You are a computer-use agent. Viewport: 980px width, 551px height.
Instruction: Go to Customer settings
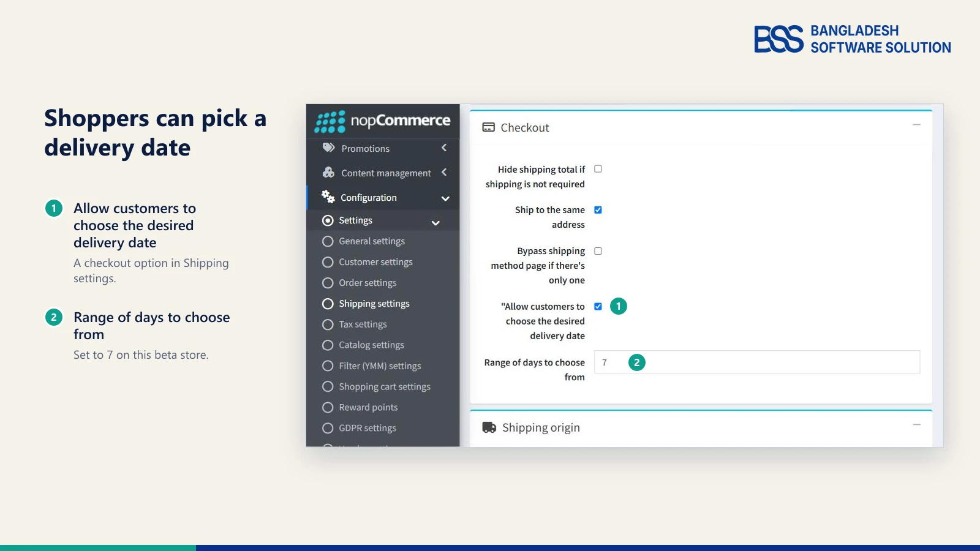375,262
